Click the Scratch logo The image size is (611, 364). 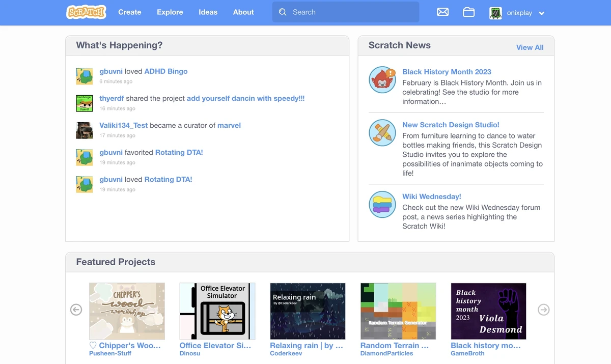coord(86,12)
